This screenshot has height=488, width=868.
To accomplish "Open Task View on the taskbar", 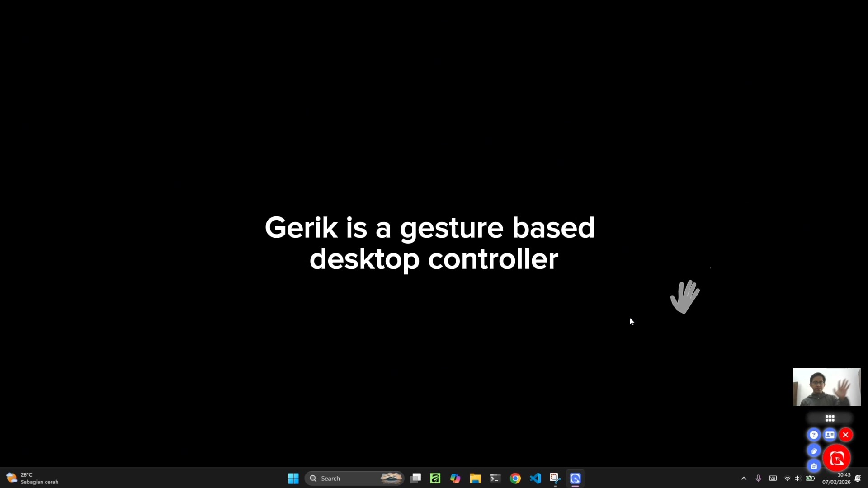I will (x=415, y=478).
